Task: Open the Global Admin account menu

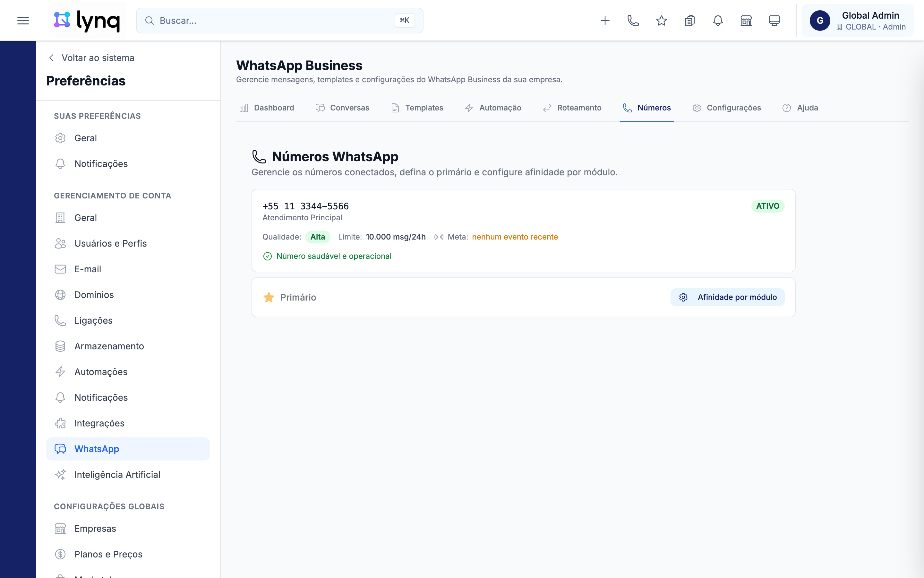Action: 858,21
